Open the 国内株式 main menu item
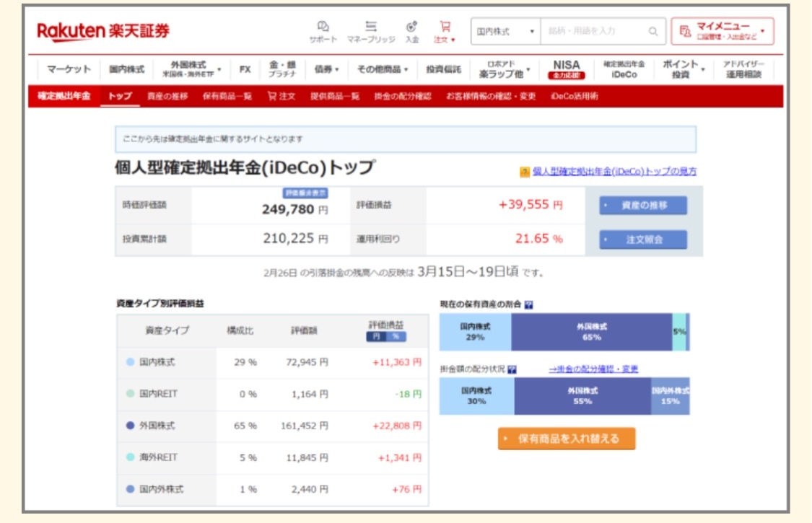 [127, 69]
